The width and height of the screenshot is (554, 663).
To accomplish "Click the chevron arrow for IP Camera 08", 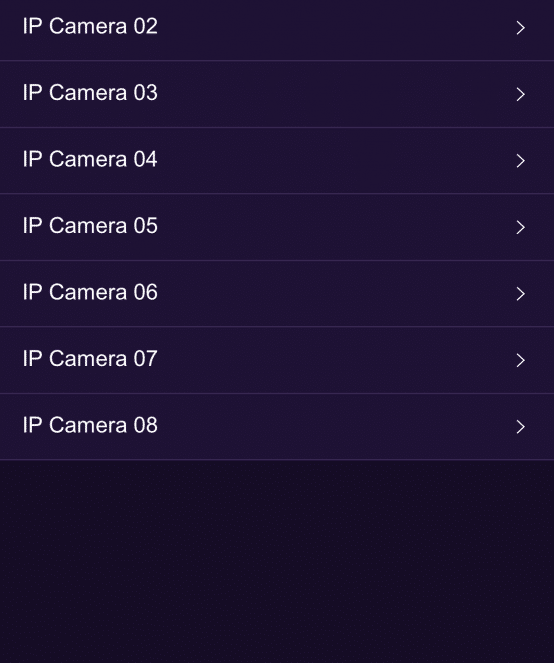I will point(521,427).
